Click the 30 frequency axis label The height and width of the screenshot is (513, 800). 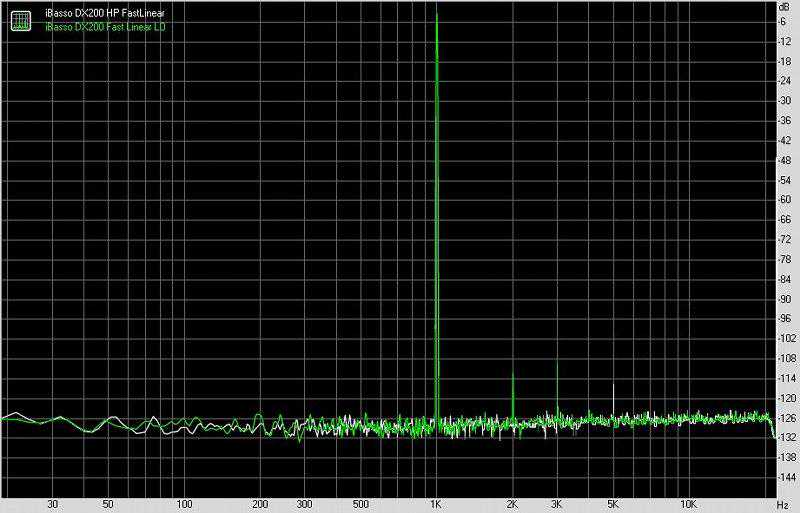tap(52, 502)
